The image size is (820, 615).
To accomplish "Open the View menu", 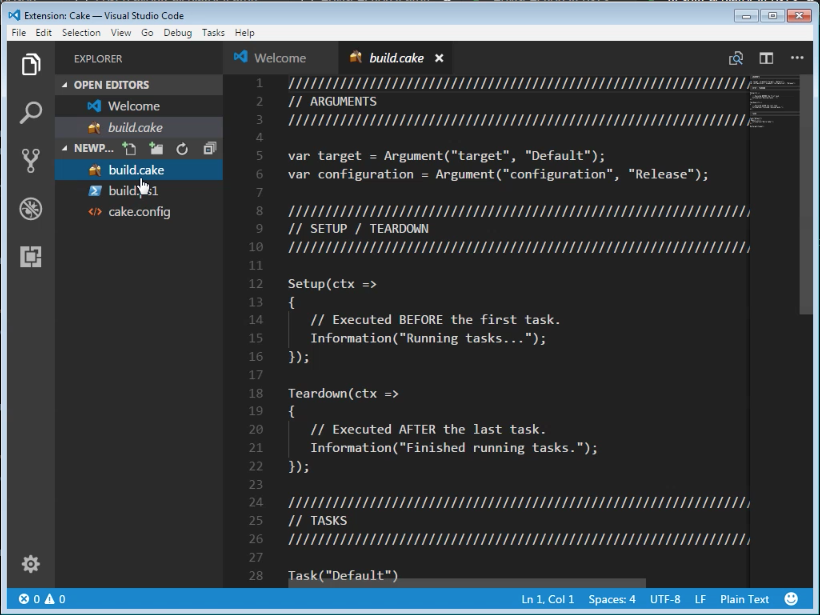I will tap(121, 32).
